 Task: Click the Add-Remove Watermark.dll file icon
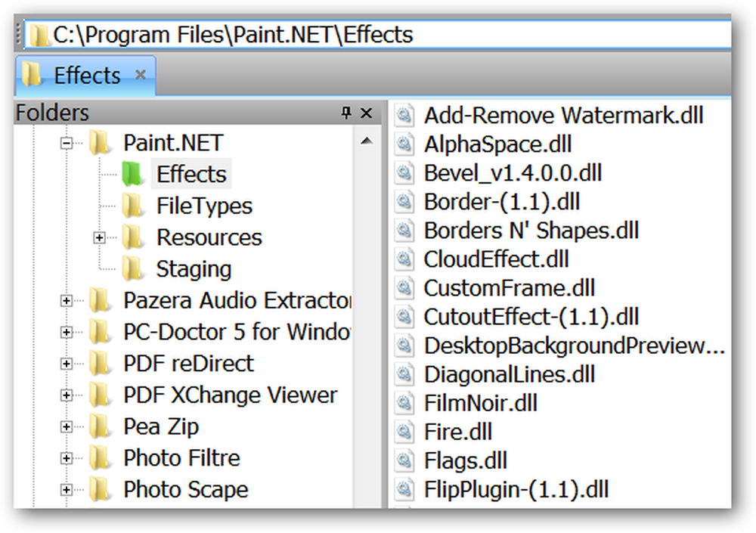(x=404, y=116)
